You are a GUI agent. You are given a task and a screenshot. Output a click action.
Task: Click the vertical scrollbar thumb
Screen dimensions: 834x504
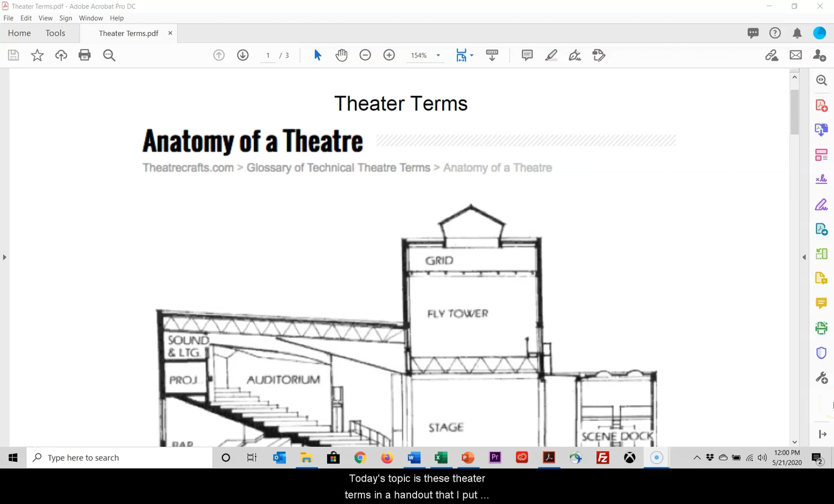coord(794,111)
